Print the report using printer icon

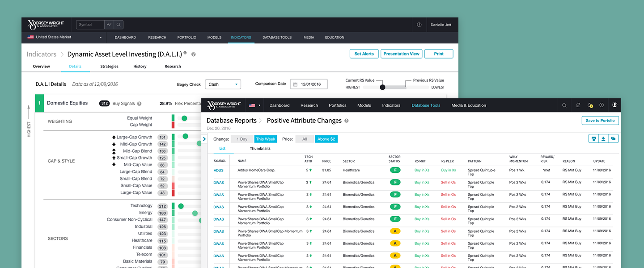[593, 139]
